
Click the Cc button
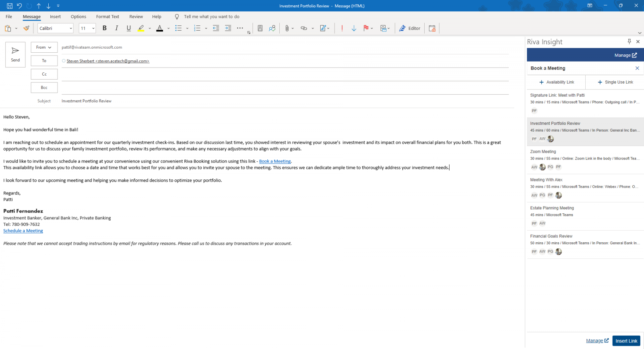point(44,74)
